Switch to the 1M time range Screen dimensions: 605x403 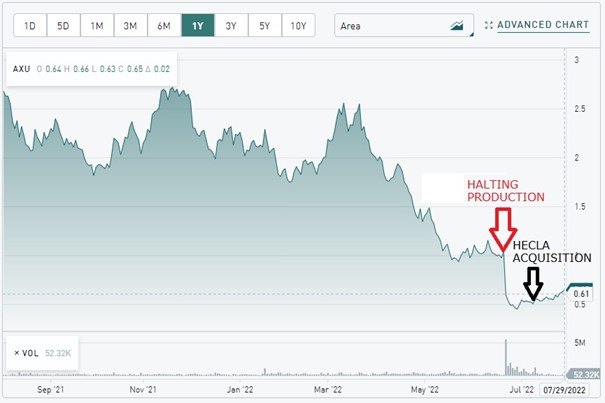(x=97, y=25)
